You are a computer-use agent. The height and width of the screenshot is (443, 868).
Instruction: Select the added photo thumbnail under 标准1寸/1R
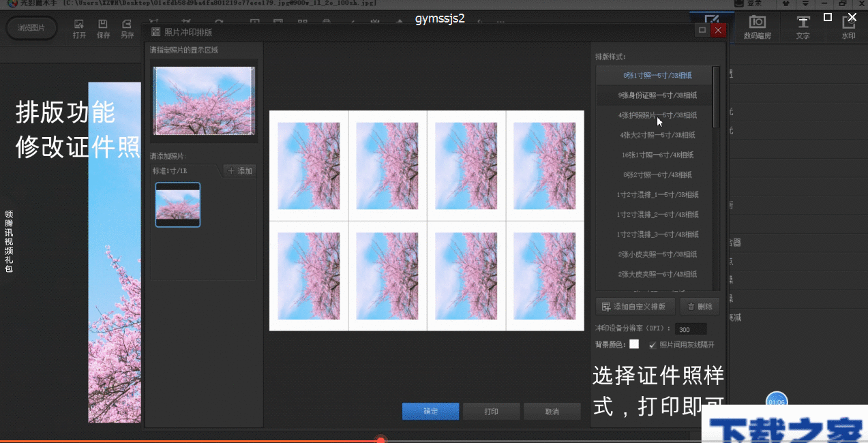pyautogui.click(x=178, y=204)
